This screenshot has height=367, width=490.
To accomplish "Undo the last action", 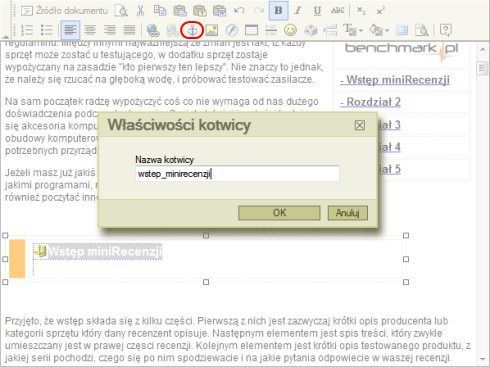I will pyautogui.click(x=239, y=11).
